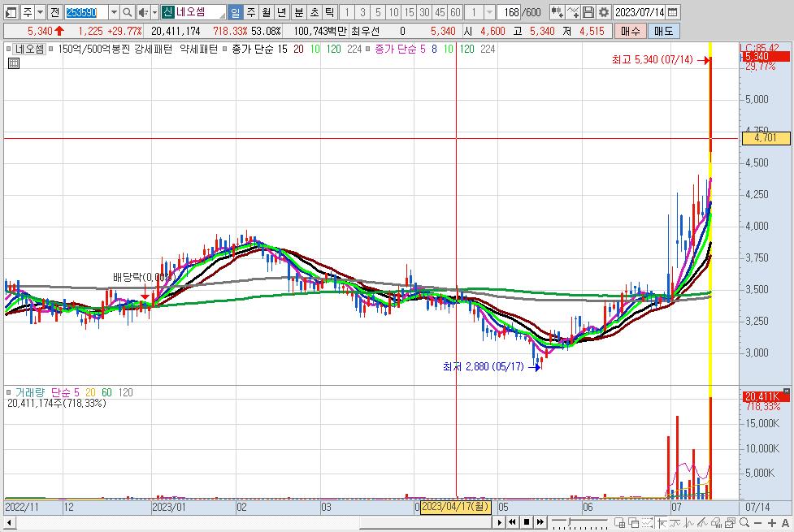The height and width of the screenshot is (532, 794).
Task: Click the 강세패턴 indicator label
Action: pos(153,49)
